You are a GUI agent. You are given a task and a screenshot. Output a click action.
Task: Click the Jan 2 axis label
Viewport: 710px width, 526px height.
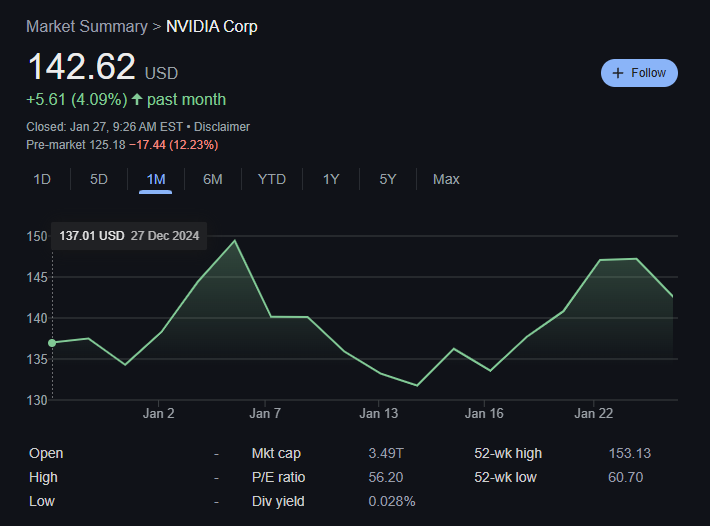coord(158,413)
